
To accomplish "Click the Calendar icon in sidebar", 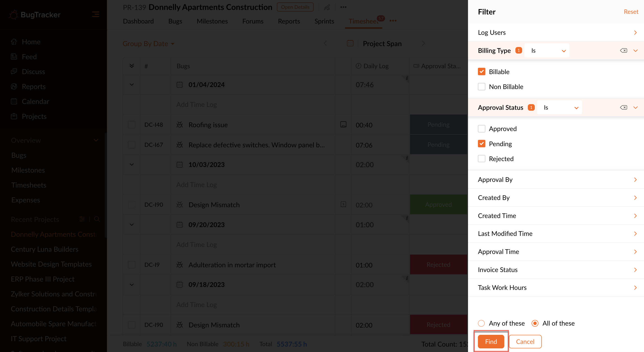I will [x=14, y=101].
